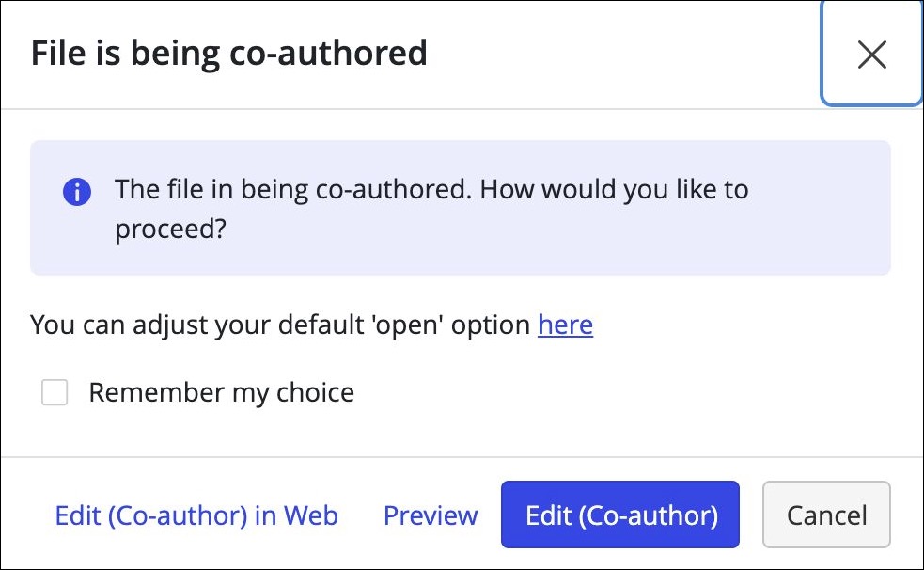Dismiss the dialog using the close icon
The image size is (924, 570).
871,54
